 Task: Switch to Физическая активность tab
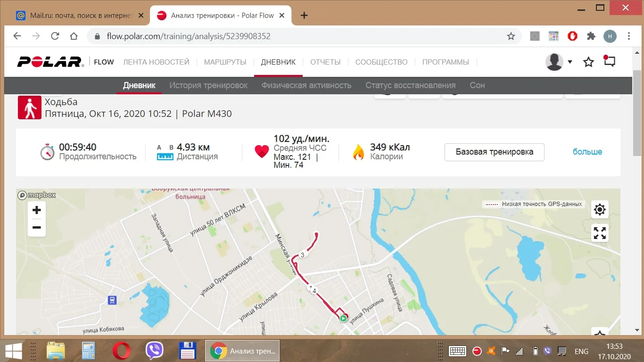pyautogui.click(x=306, y=85)
